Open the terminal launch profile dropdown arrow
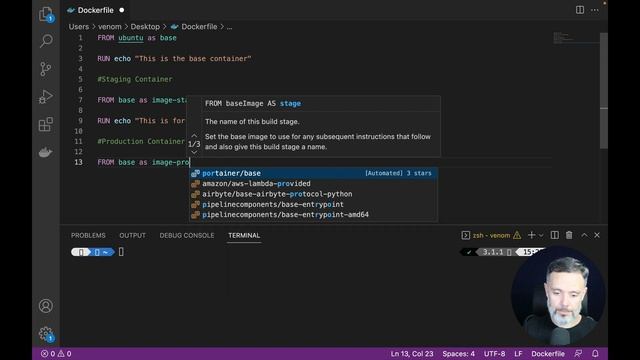 click(x=541, y=236)
